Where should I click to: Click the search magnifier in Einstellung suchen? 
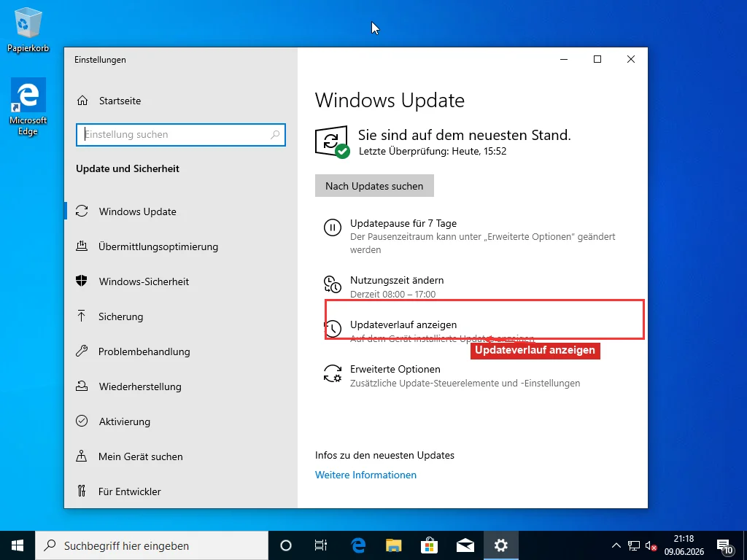275,135
